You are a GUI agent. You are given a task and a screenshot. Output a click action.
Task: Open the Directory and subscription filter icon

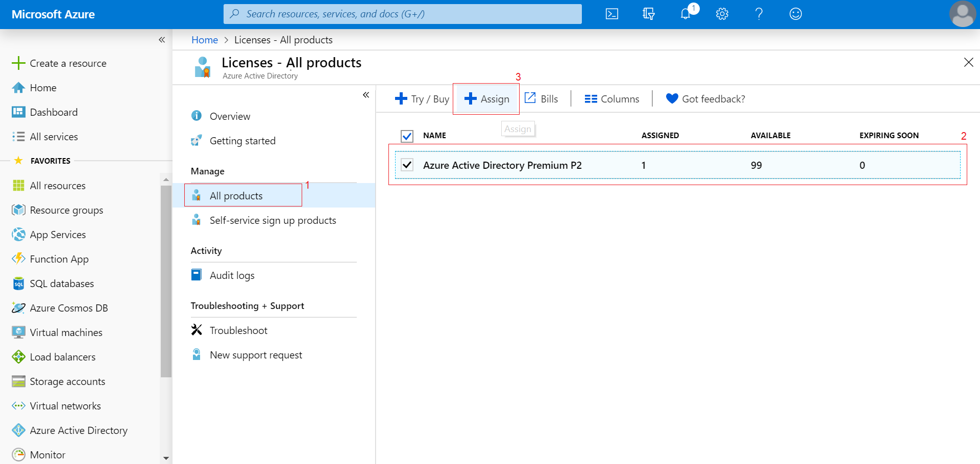tap(648, 14)
